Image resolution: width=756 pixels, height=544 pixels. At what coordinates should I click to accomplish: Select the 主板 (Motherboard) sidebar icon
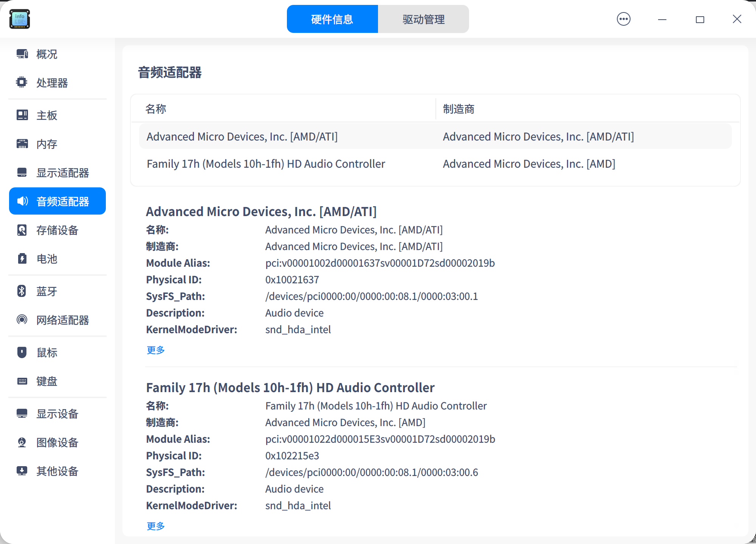tap(46, 116)
